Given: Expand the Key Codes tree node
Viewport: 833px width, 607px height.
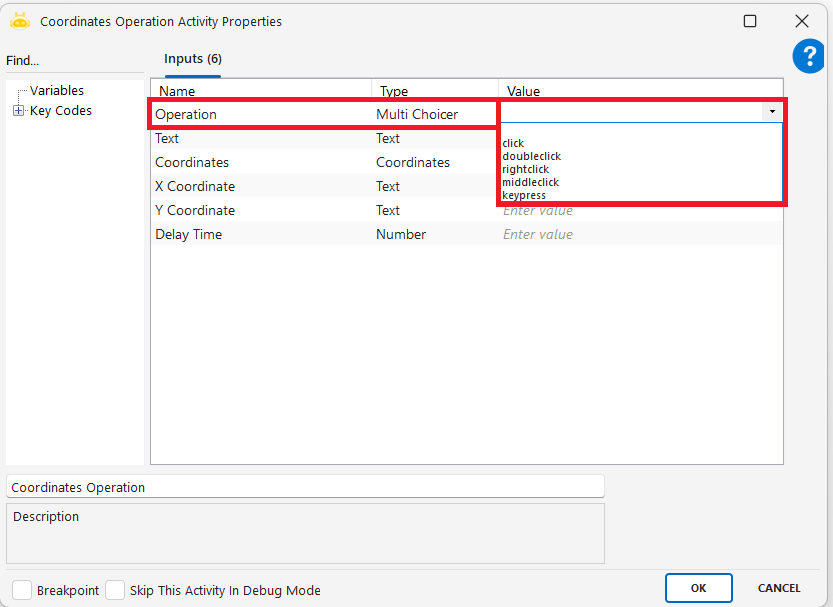Looking at the screenshot, I should [x=18, y=111].
